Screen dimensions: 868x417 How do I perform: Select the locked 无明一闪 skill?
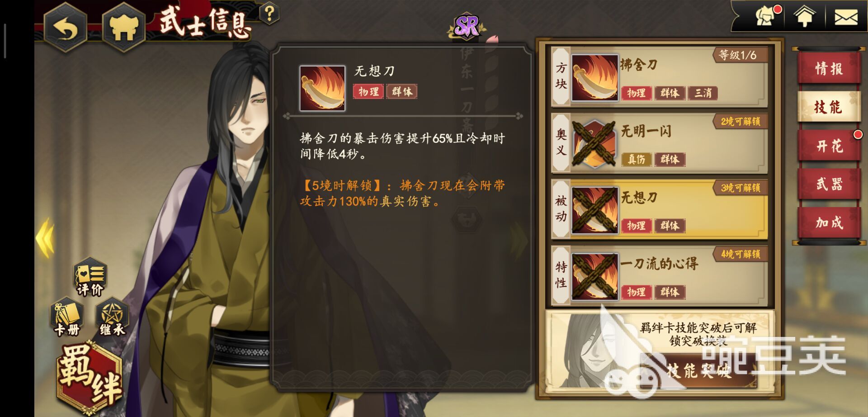click(660, 143)
